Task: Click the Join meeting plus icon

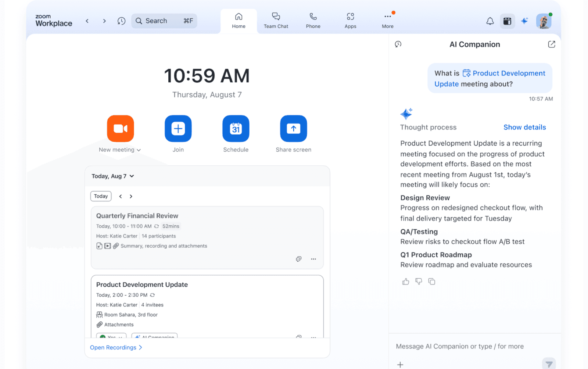Action: click(x=178, y=129)
